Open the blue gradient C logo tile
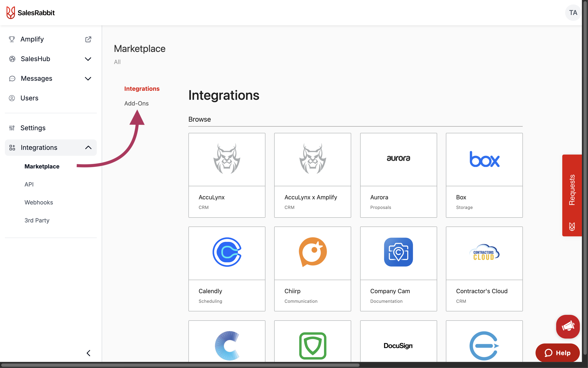 click(x=227, y=346)
